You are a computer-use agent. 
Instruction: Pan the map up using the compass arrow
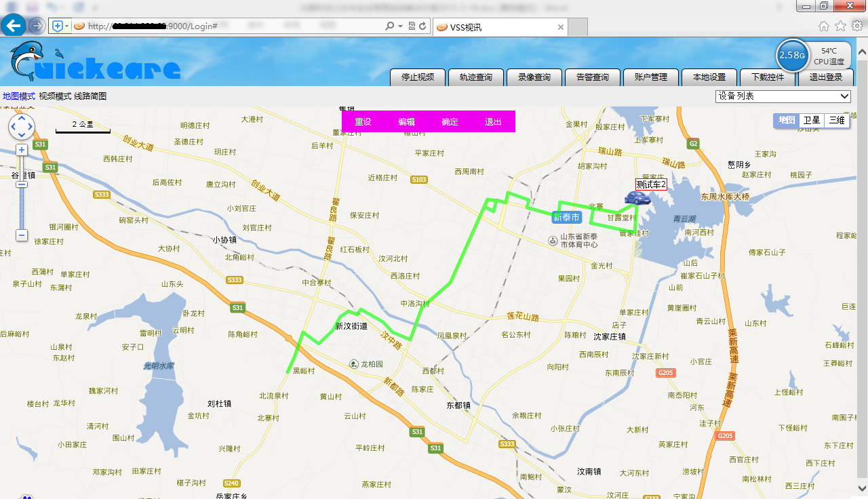coord(22,118)
